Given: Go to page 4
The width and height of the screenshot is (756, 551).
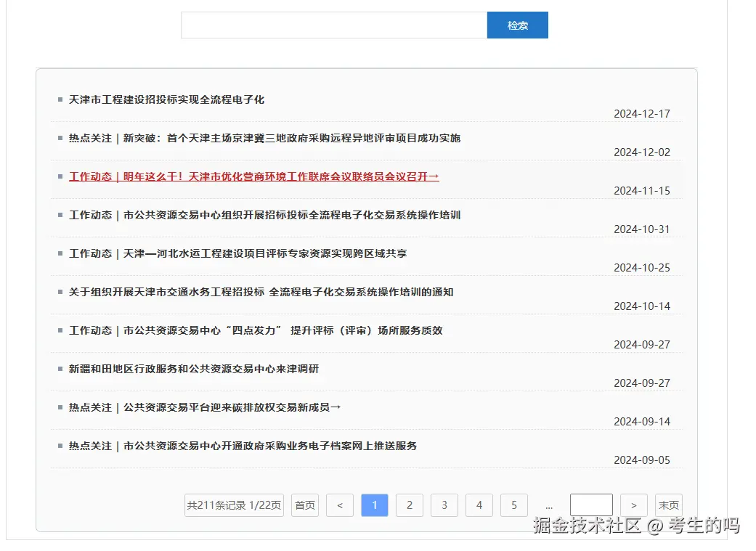Looking at the screenshot, I should [x=479, y=505].
